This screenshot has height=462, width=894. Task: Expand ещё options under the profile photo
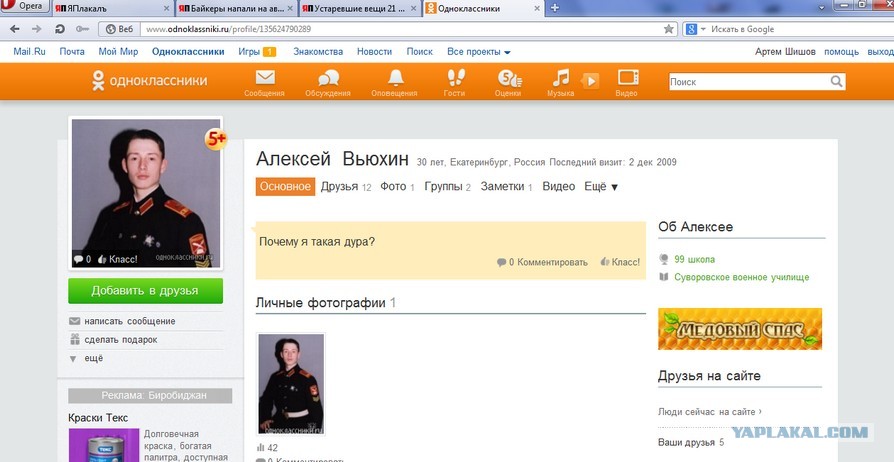pyautogui.click(x=87, y=358)
